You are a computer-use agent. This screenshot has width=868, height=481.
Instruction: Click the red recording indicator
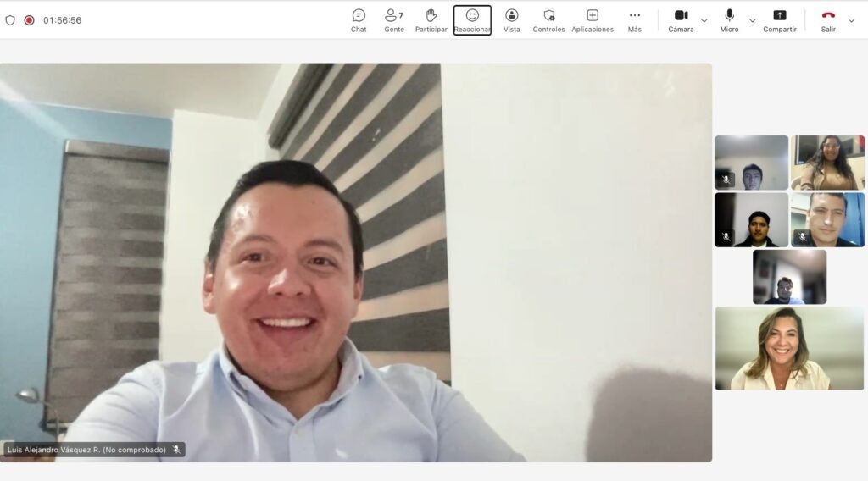click(29, 20)
